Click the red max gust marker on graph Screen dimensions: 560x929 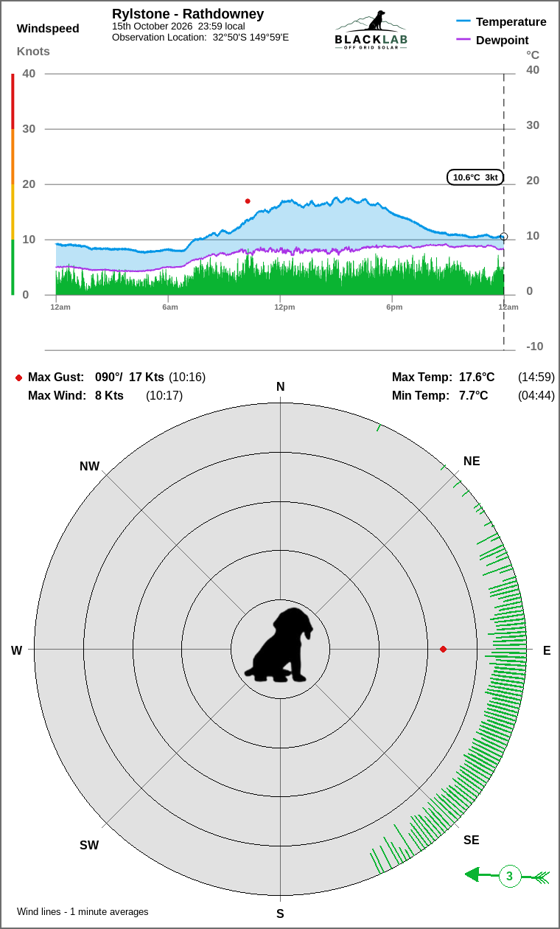pos(248,201)
